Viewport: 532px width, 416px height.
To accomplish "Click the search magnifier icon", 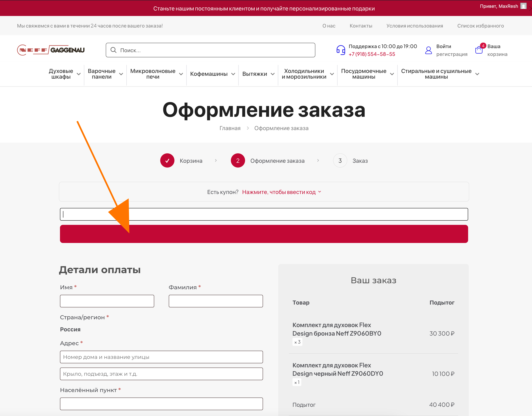I will pyautogui.click(x=113, y=50).
